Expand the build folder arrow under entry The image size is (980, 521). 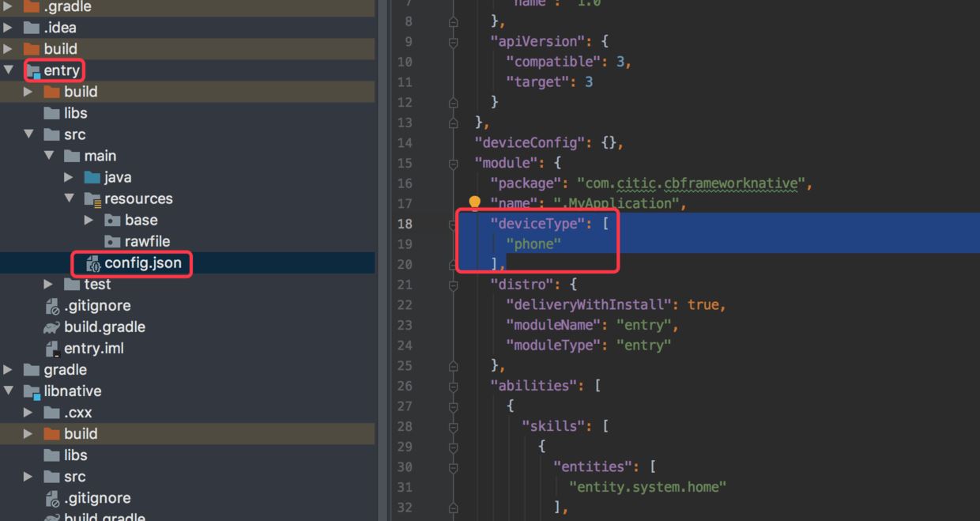(28, 92)
